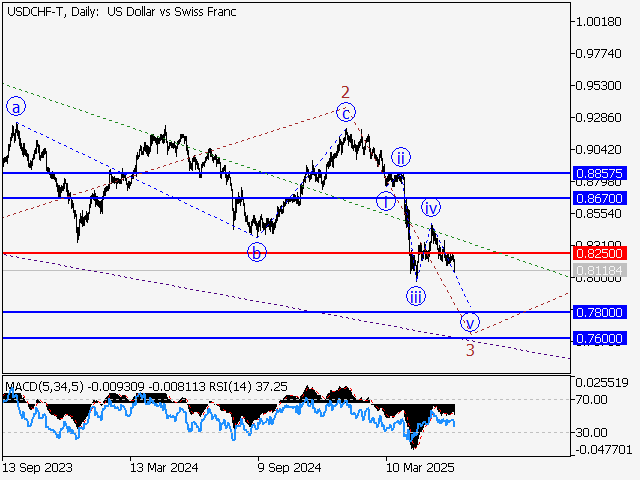Select the 0.88575 blue price level tag
The height and width of the screenshot is (480, 640).
pos(600,173)
